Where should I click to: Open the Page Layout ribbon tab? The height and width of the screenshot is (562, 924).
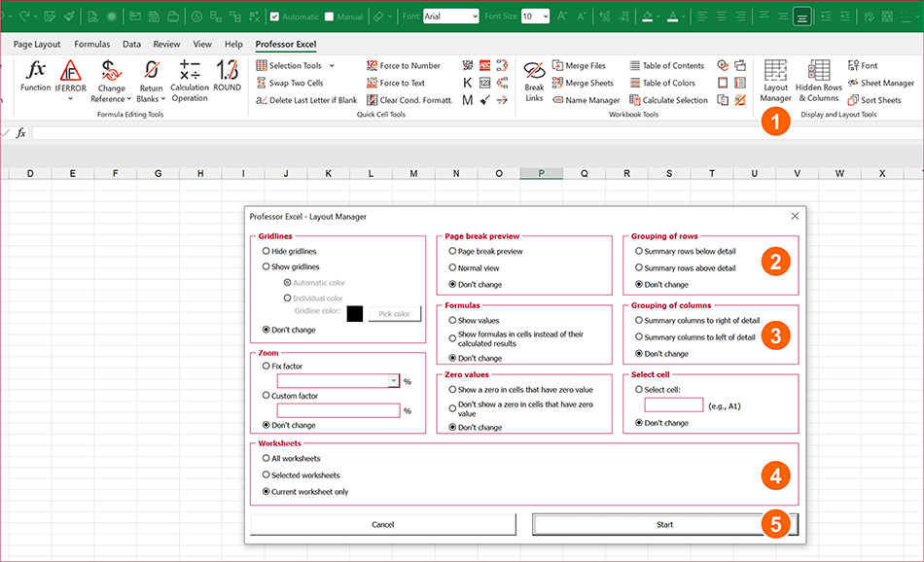37,44
